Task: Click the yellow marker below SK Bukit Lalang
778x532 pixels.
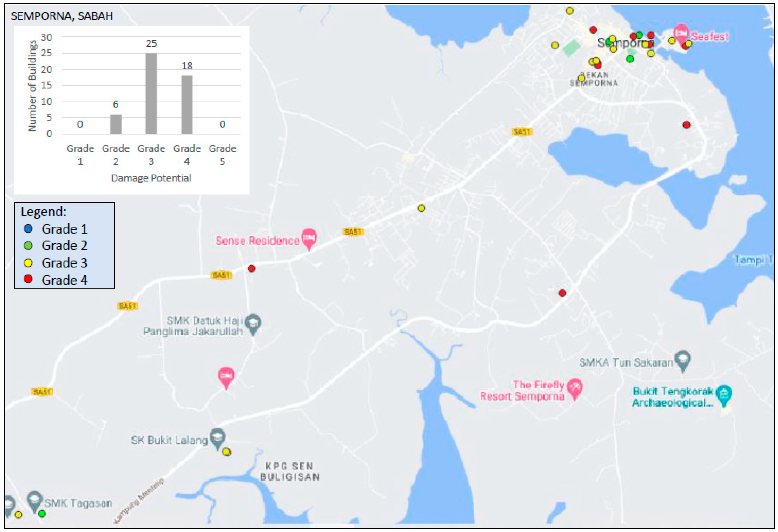Action: pos(227,452)
